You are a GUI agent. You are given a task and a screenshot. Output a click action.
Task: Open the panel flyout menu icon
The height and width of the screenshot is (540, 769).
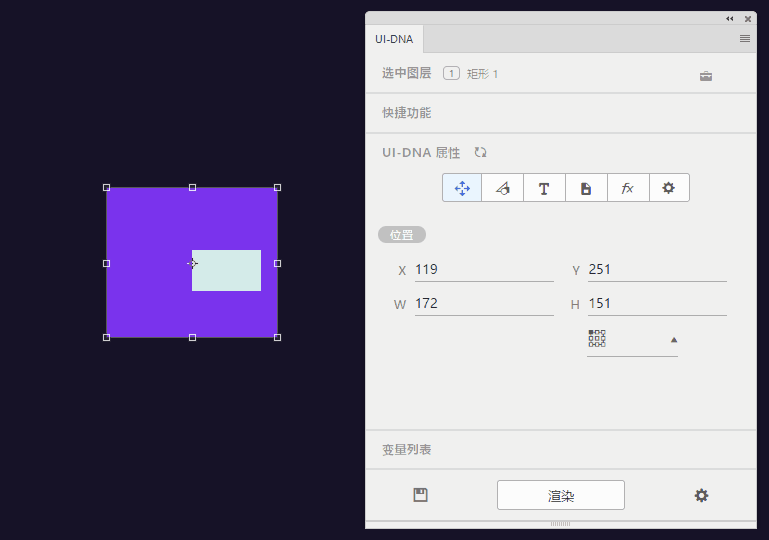tap(744, 38)
